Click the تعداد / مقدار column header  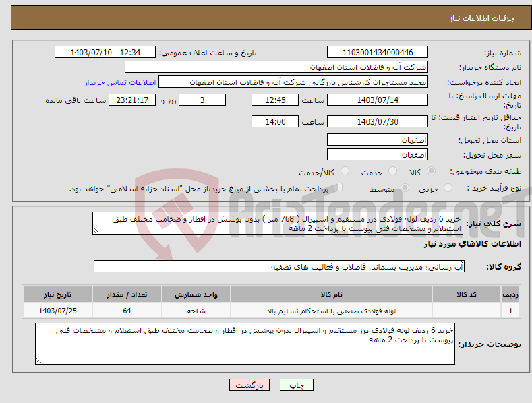[127, 294]
